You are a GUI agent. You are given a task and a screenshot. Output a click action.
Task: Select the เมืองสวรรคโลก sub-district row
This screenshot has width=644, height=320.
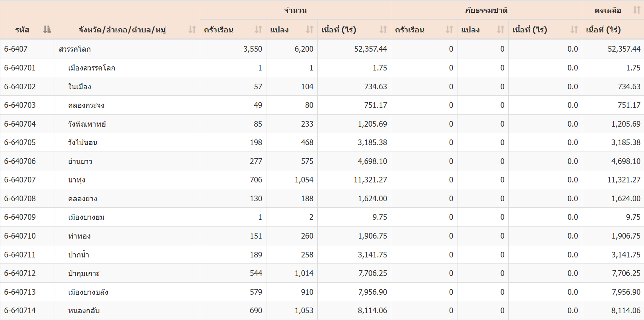(x=92, y=68)
